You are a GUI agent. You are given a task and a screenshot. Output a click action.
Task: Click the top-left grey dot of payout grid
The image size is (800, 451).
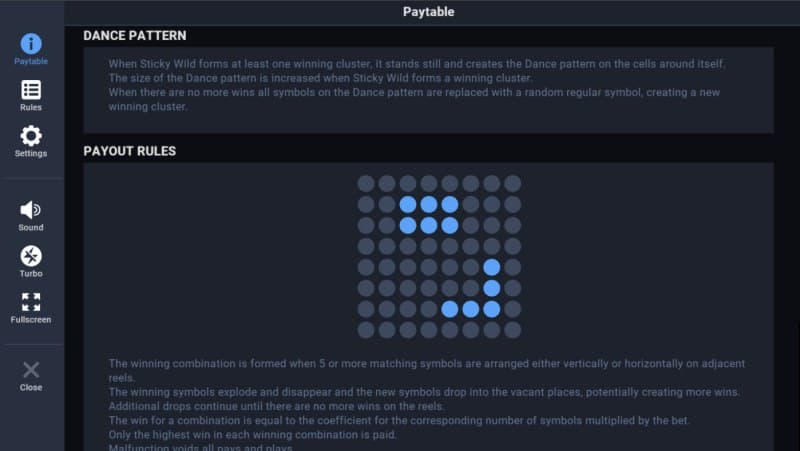(366, 183)
